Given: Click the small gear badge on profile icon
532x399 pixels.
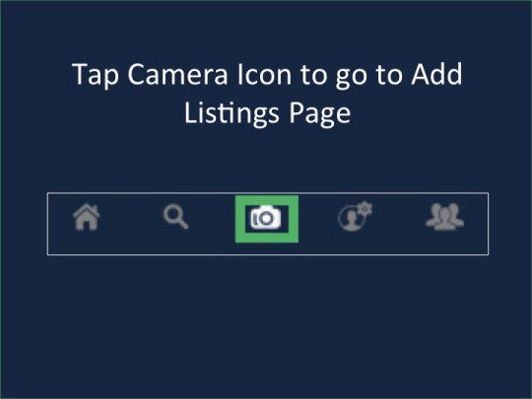Looking at the screenshot, I should [x=366, y=208].
